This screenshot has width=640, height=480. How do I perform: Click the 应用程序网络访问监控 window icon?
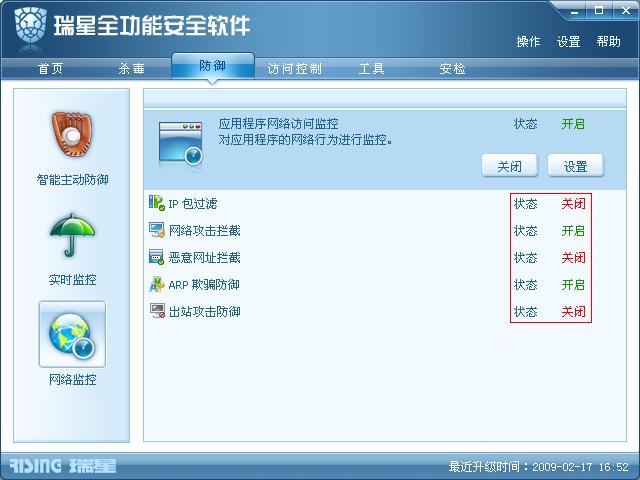[x=181, y=144]
